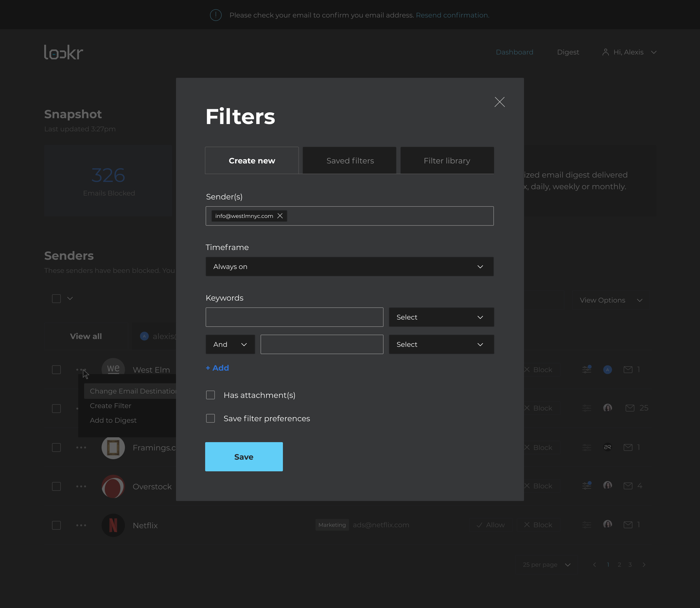Check the Save filter preferences checkbox
This screenshot has width=700, height=608.
click(x=211, y=418)
